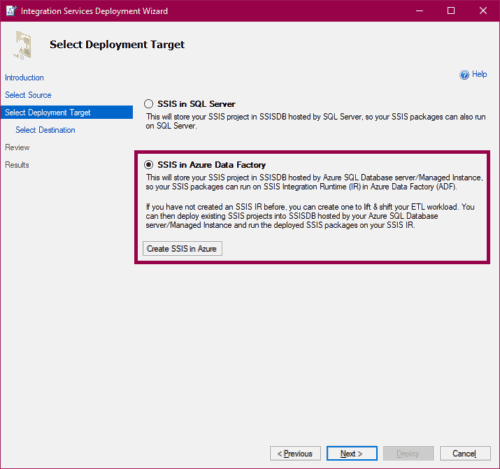500x469 pixels.
Task: Open the Help link
Action: click(x=479, y=74)
